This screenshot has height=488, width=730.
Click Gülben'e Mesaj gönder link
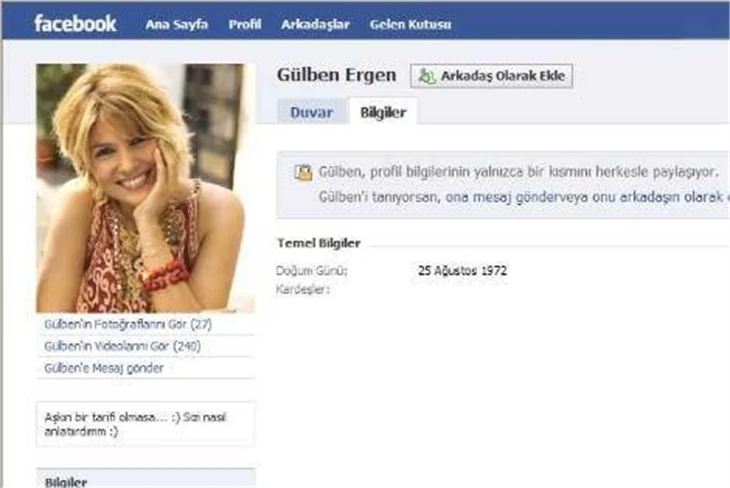click(x=104, y=368)
